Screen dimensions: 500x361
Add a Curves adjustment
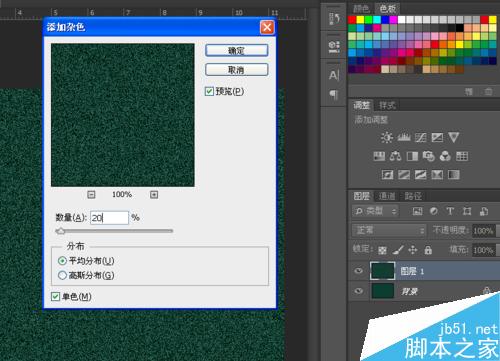pyautogui.click(x=420, y=137)
